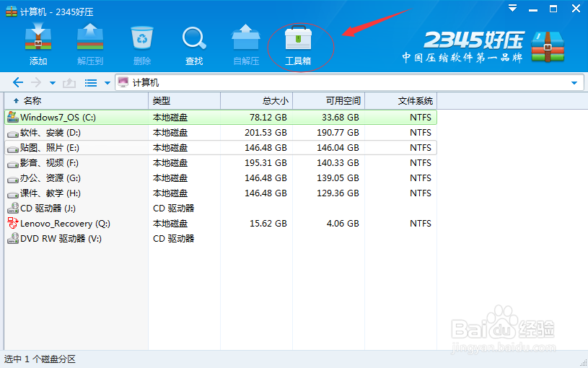Click the Windows7_OS drive icon

point(13,117)
